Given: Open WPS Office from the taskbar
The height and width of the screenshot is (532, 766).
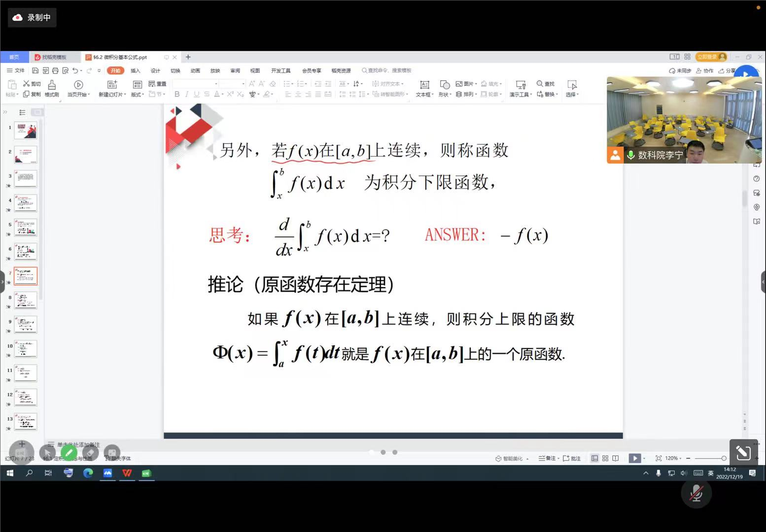Looking at the screenshot, I should 127,473.
